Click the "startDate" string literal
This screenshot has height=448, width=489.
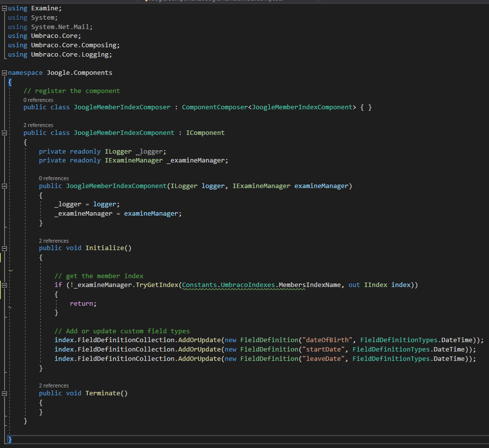324,350
